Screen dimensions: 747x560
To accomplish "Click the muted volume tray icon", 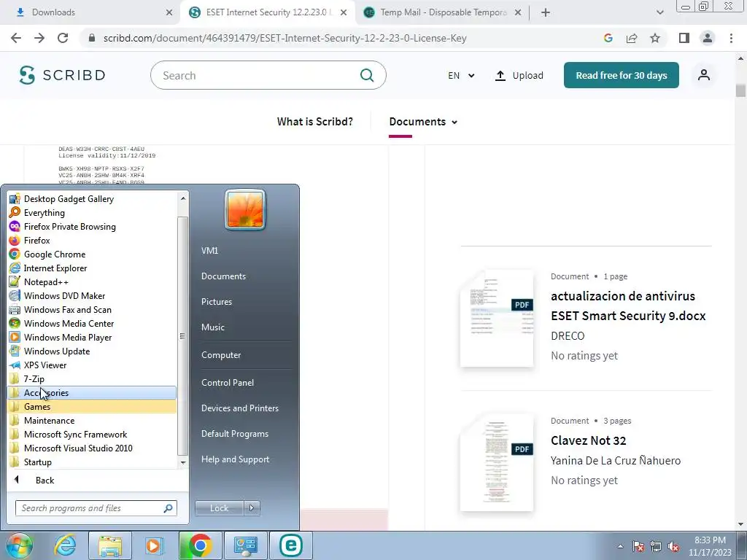I will (x=673, y=546).
